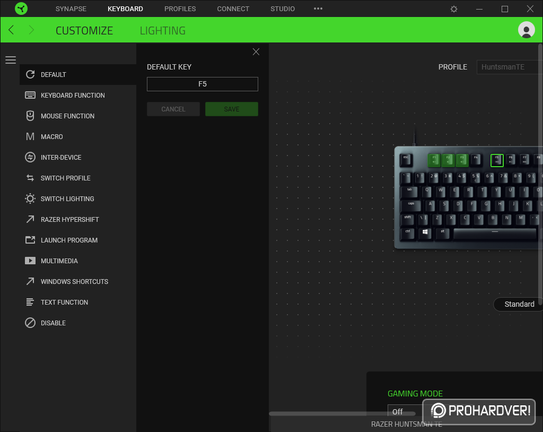Viewport: 543px width, 432px height.
Task: Click the Multimedia play icon
Action: click(30, 261)
